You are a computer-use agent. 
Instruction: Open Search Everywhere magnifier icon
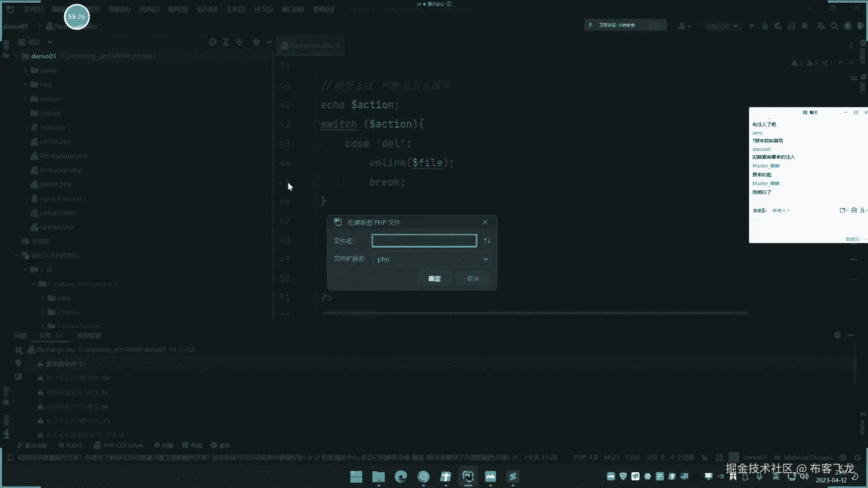coord(834,26)
